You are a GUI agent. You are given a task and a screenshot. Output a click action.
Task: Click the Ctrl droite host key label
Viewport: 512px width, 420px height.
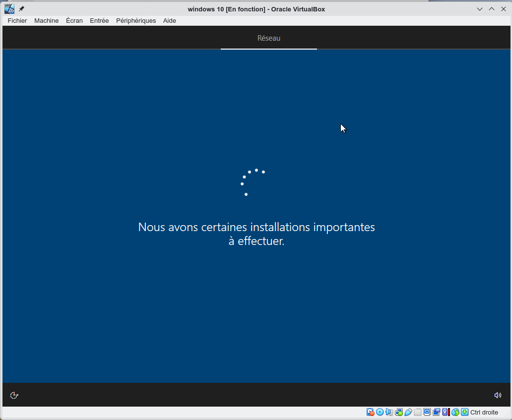[x=484, y=412]
